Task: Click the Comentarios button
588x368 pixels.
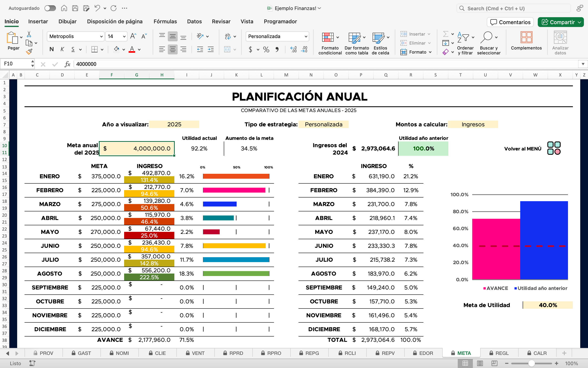Action: point(510,22)
